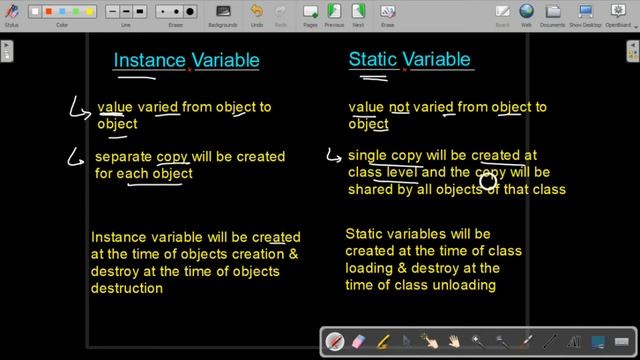Pick the large eraser size
Screen dimensions: 640x360
pyautogui.click(x=190, y=11)
